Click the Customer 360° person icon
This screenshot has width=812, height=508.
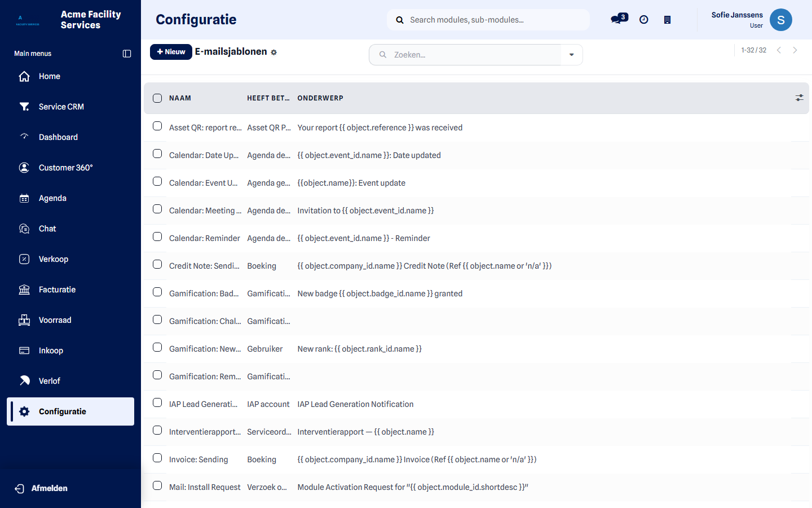pos(24,168)
